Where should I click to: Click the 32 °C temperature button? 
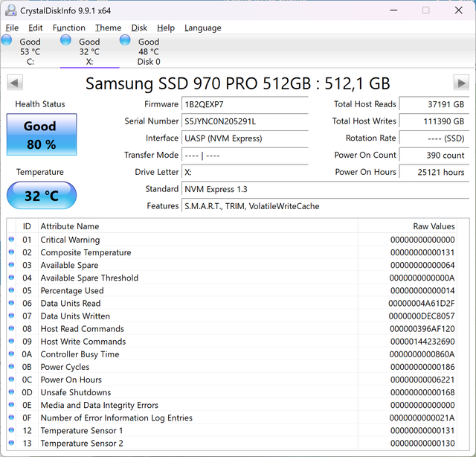tap(42, 196)
